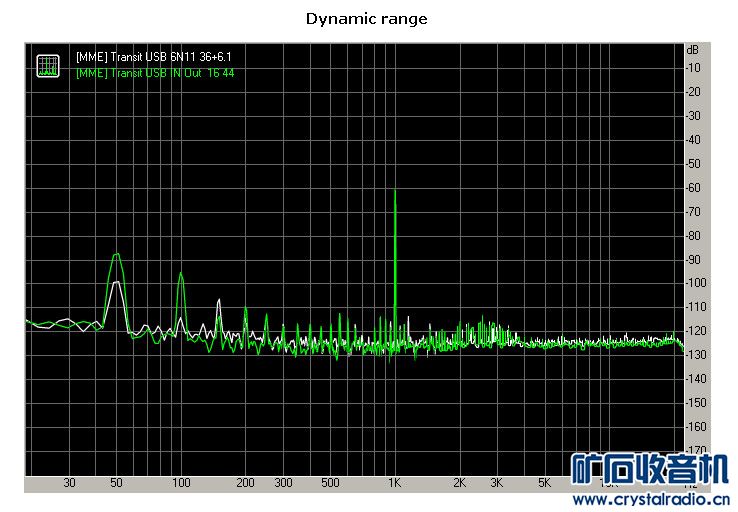This screenshot has width=738, height=512.
Task: Click the "-20" dB axis label
Action: click(693, 92)
